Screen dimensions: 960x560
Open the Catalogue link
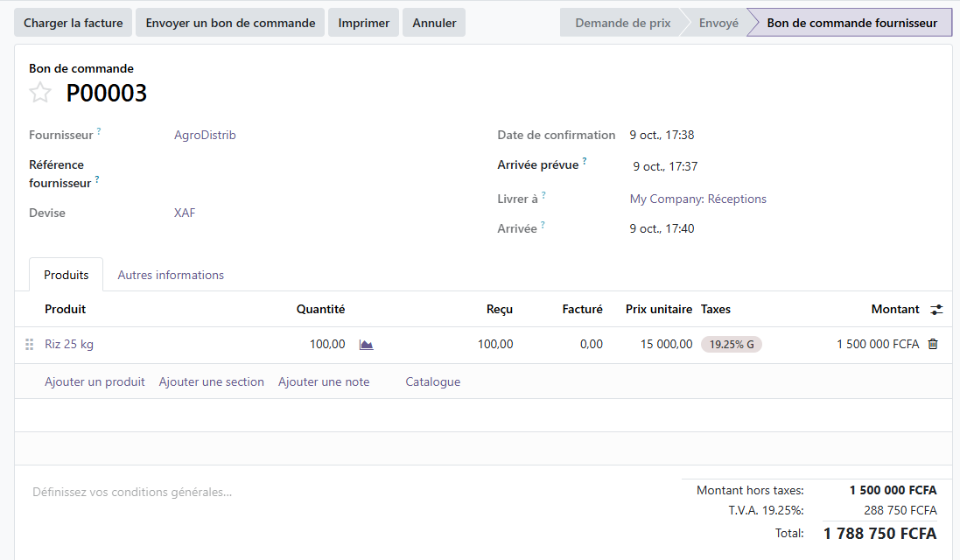(433, 381)
